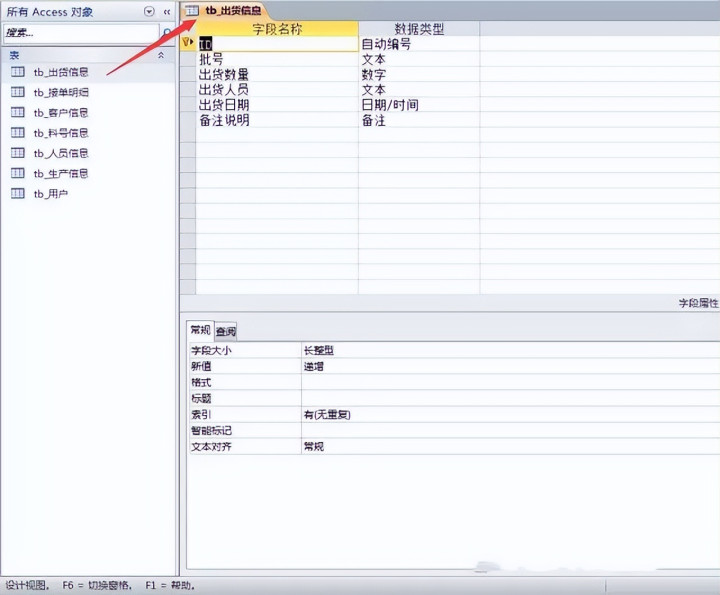
Task: Collapse the navigation pane with double-chevron button
Action: coord(167,12)
